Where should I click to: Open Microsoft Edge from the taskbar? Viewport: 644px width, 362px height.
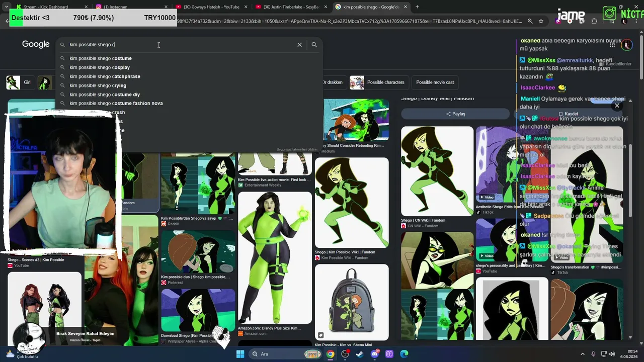tap(404, 354)
